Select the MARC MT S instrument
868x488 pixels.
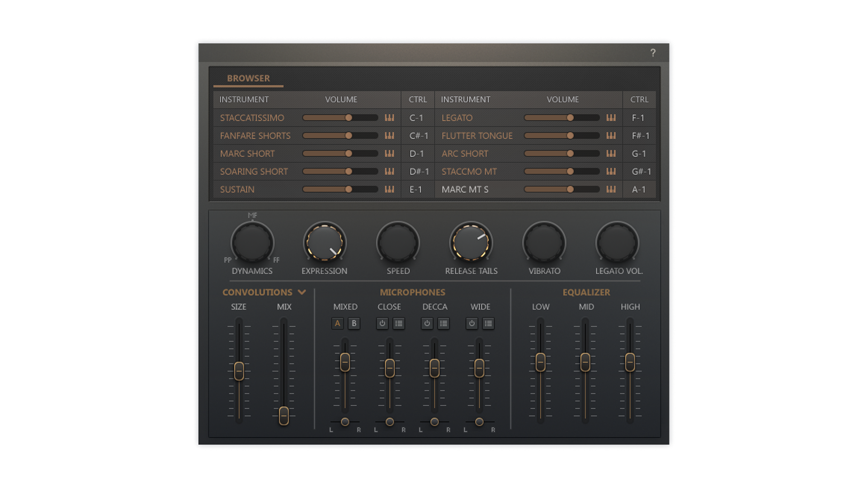point(465,189)
